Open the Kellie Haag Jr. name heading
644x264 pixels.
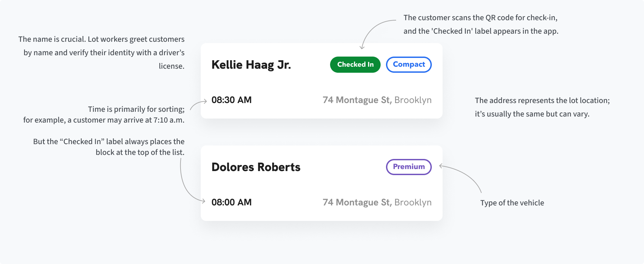point(251,65)
